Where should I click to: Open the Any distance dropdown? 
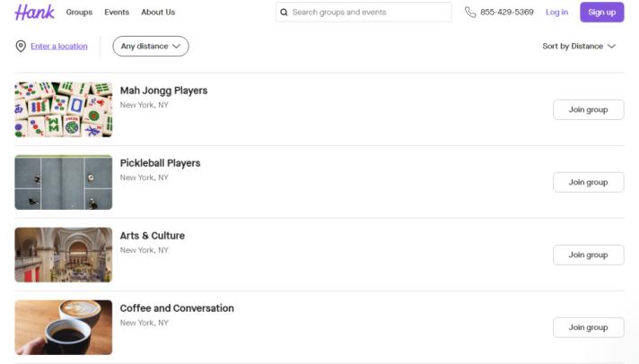click(x=150, y=47)
